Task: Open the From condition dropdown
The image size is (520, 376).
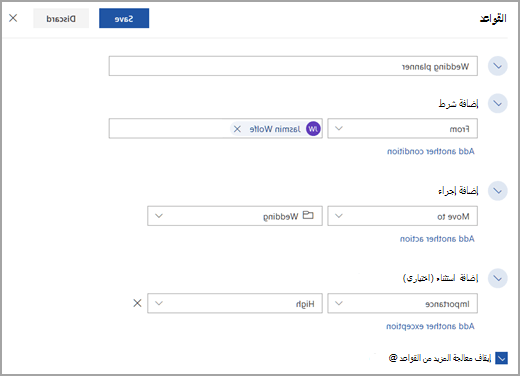Action: [x=402, y=128]
